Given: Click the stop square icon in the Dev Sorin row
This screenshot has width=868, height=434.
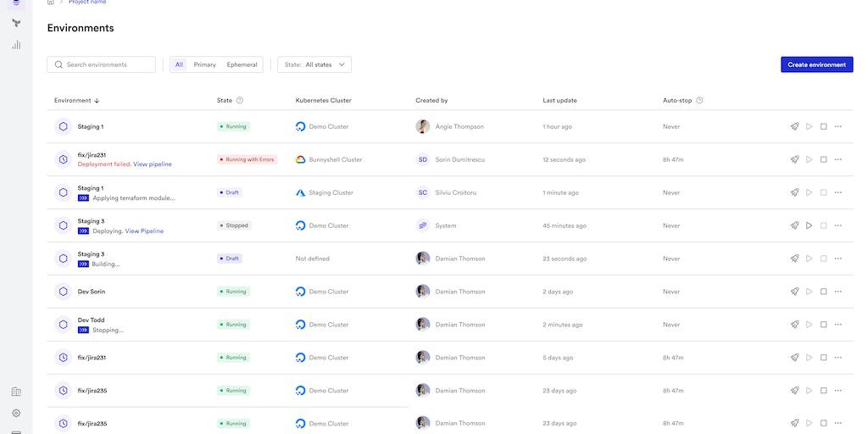Looking at the screenshot, I should click(823, 292).
